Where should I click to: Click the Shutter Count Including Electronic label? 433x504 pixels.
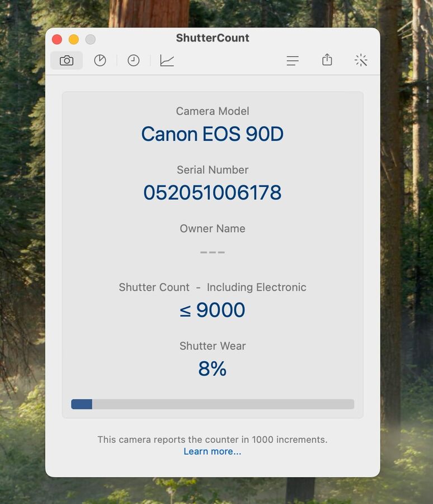click(213, 287)
